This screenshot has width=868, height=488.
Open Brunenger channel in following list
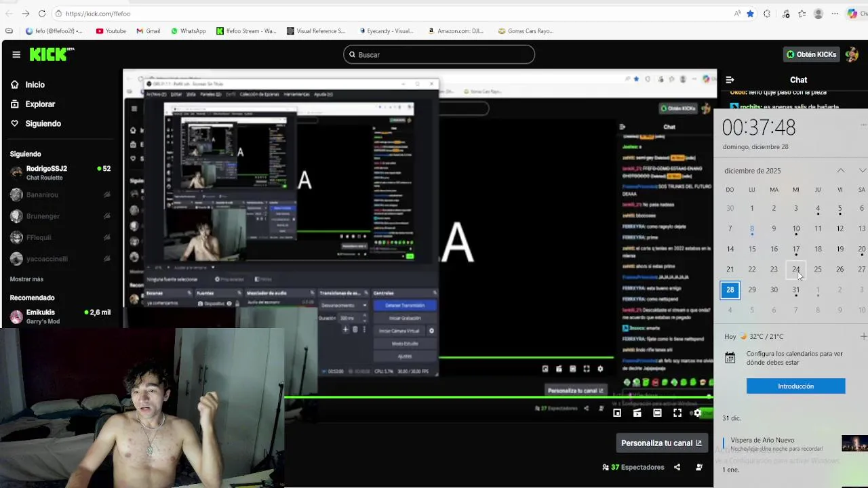pyautogui.click(x=60, y=216)
